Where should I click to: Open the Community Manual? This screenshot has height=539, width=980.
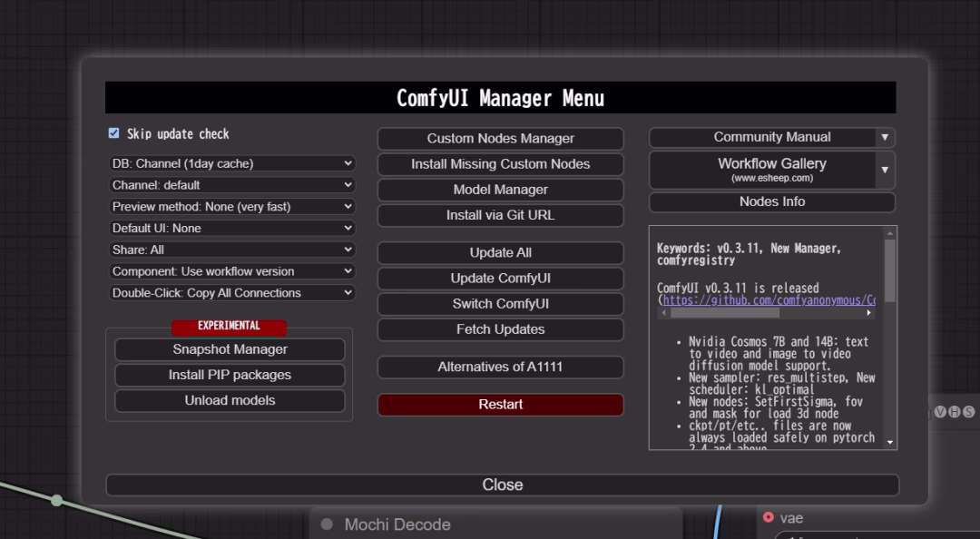pyautogui.click(x=762, y=138)
